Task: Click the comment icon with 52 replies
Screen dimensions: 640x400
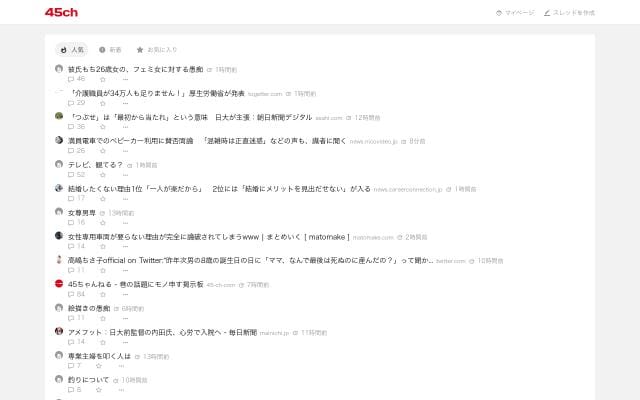Action: click(x=71, y=174)
